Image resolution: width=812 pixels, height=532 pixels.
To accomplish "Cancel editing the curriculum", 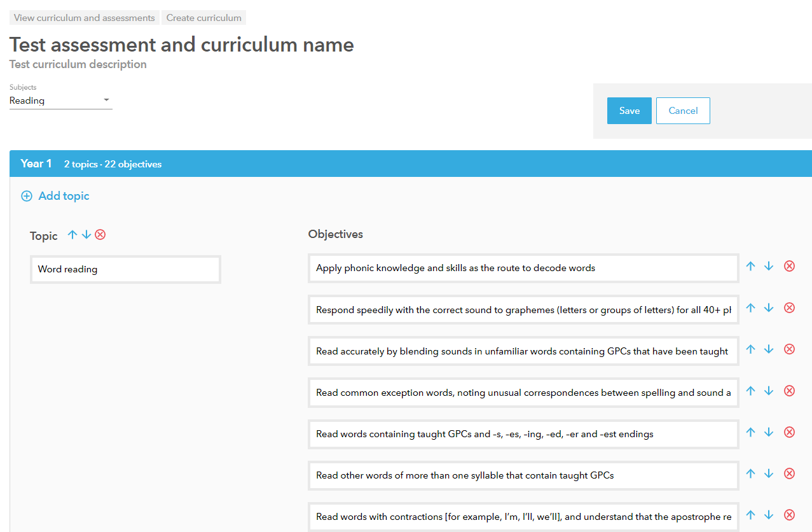I will click(682, 110).
